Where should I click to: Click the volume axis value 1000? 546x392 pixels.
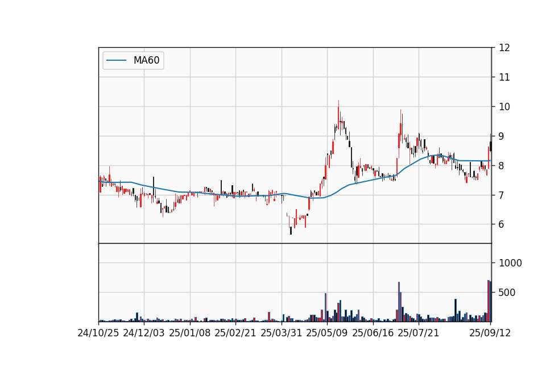511,263
